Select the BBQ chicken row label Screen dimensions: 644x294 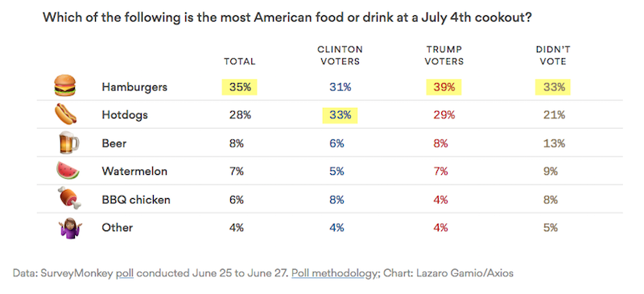(136, 200)
